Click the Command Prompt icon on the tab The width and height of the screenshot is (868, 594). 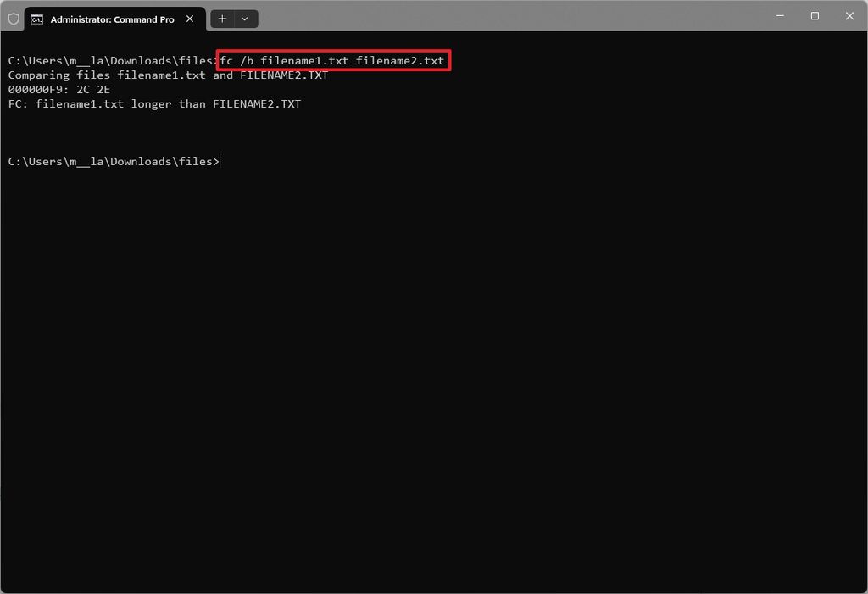point(36,18)
